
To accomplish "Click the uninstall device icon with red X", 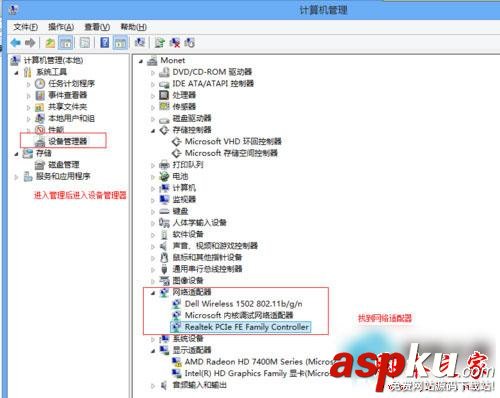I will click(175, 43).
